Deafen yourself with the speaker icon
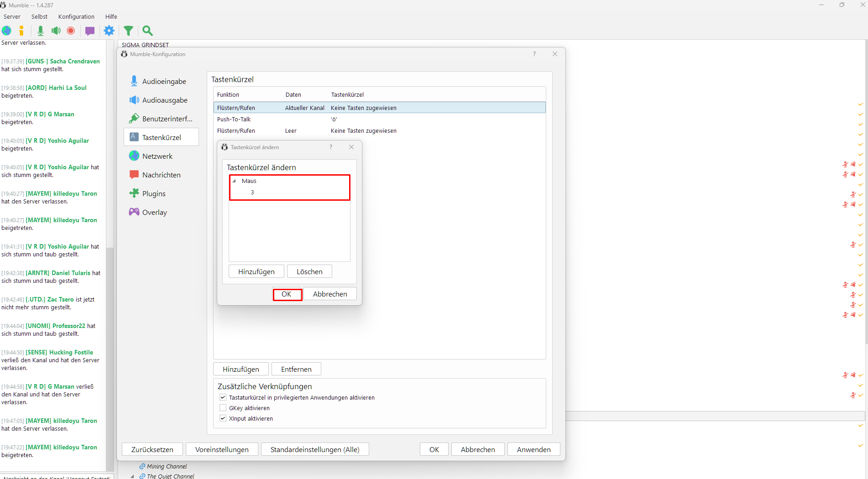The width and height of the screenshot is (868, 479). coord(56,31)
